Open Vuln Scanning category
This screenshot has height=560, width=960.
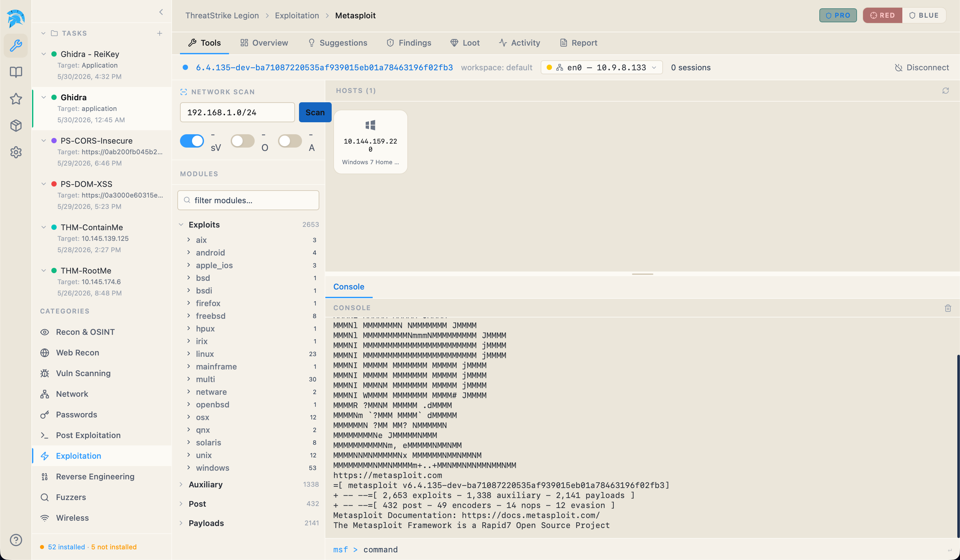pyautogui.click(x=102, y=373)
